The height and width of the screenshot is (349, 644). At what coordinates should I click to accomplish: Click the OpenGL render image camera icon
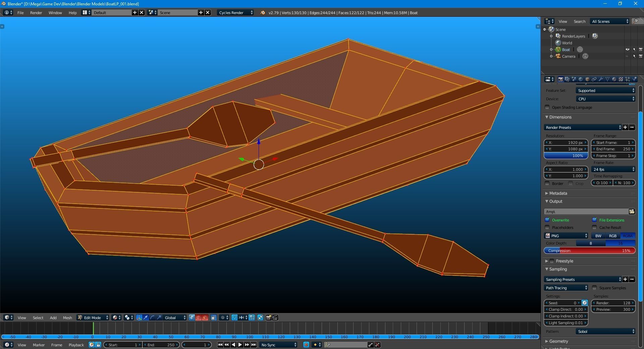pyautogui.click(x=269, y=317)
